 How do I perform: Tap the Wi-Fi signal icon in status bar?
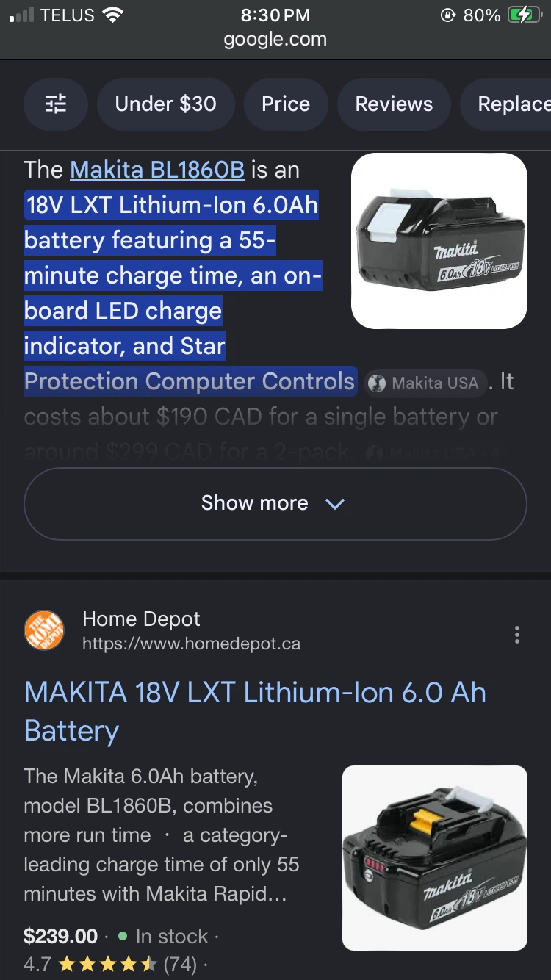click(x=113, y=15)
